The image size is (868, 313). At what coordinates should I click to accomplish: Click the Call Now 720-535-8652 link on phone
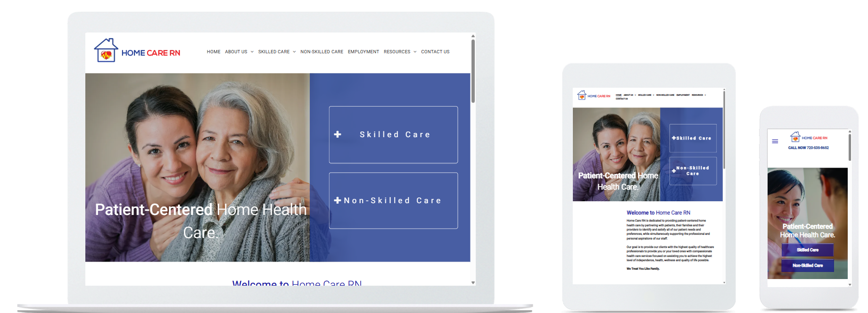[809, 148]
